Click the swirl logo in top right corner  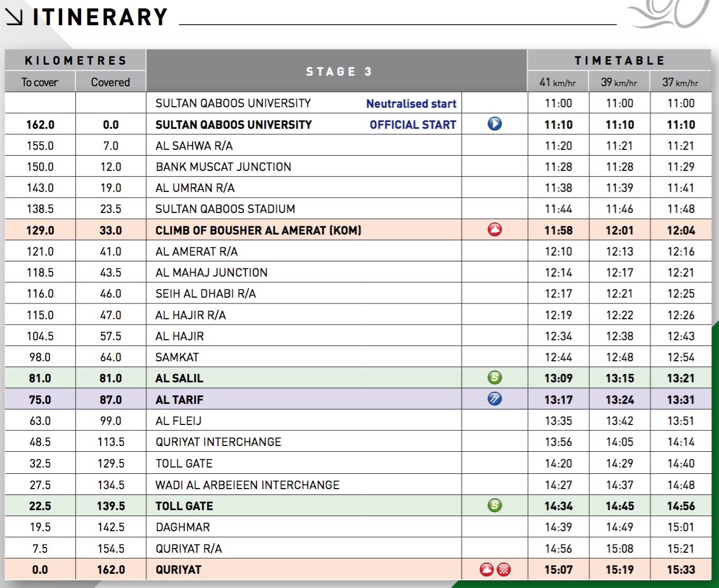click(668, 15)
